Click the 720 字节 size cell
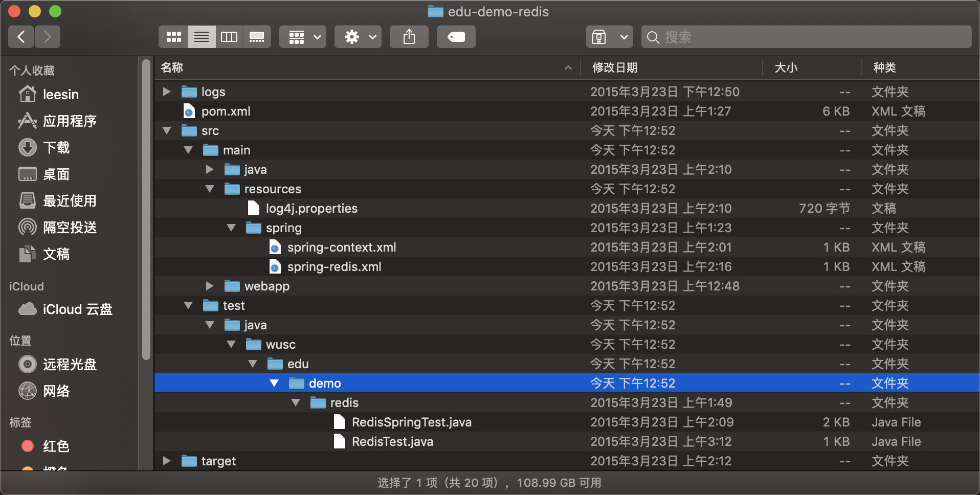 tap(824, 208)
